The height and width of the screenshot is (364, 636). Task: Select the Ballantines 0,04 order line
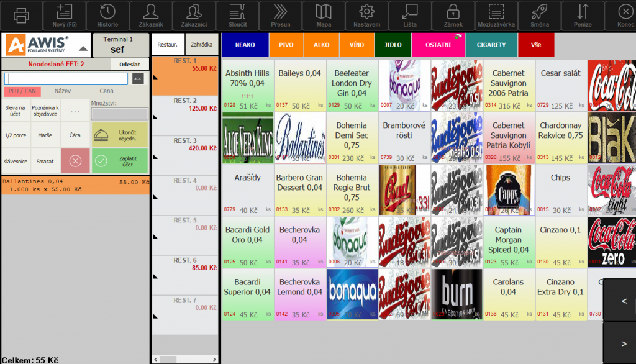[75, 186]
